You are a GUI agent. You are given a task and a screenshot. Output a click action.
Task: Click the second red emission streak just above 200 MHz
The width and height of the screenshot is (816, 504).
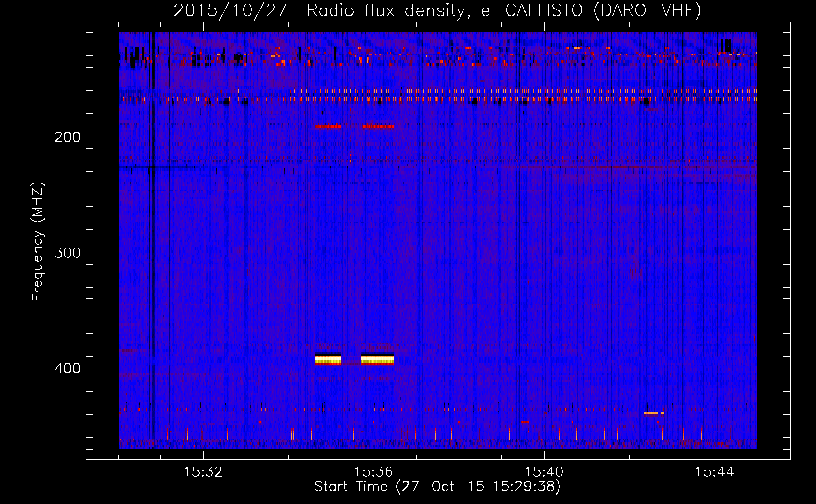point(378,127)
